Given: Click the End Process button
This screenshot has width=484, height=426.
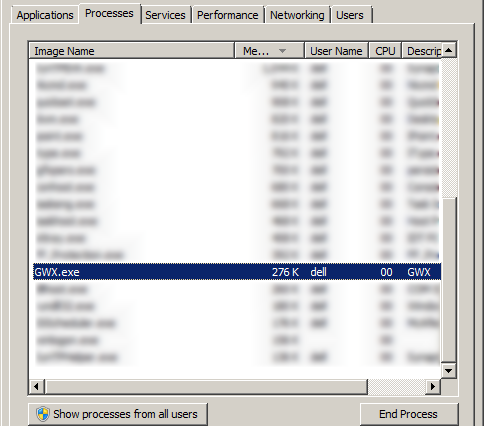Looking at the screenshot, I should coord(409,414).
